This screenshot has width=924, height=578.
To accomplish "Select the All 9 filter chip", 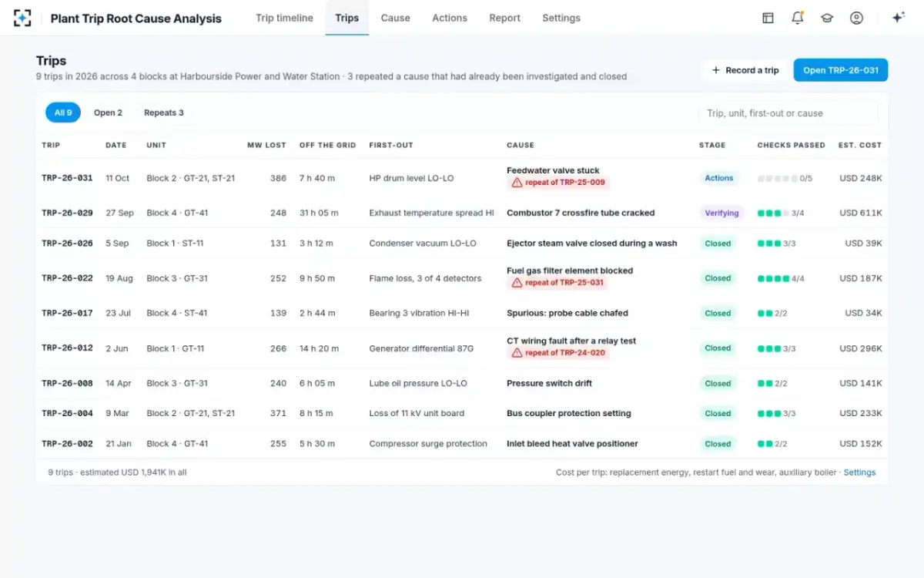I will [63, 113].
